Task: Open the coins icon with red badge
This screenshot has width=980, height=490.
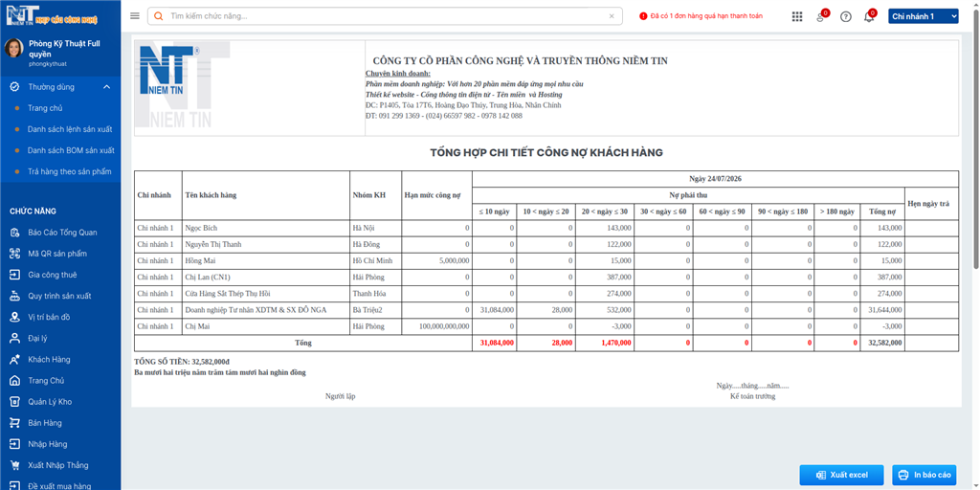Action: (821, 17)
